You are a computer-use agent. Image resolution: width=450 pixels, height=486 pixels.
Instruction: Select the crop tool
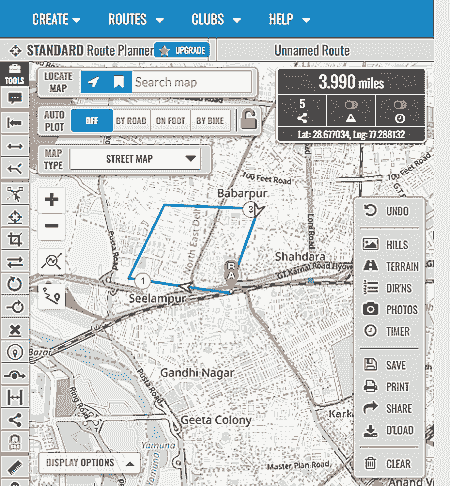[x=15, y=239]
